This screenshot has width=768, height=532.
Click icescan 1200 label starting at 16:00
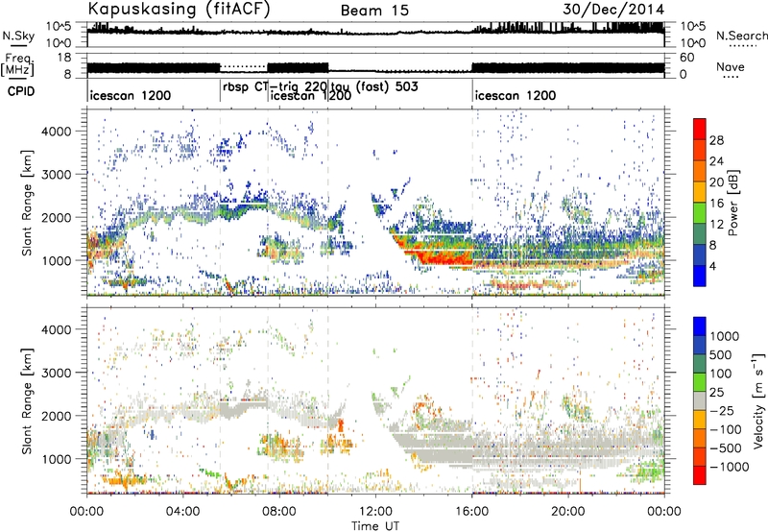516,95
